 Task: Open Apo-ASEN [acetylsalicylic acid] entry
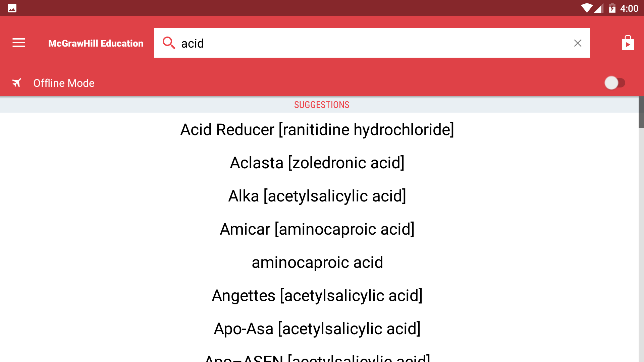click(x=317, y=358)
